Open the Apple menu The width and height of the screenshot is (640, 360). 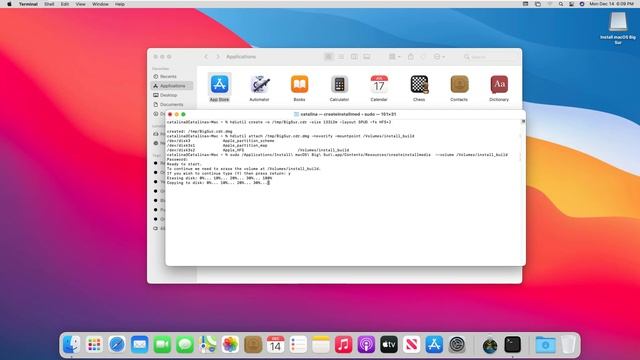tap(9, 4)
